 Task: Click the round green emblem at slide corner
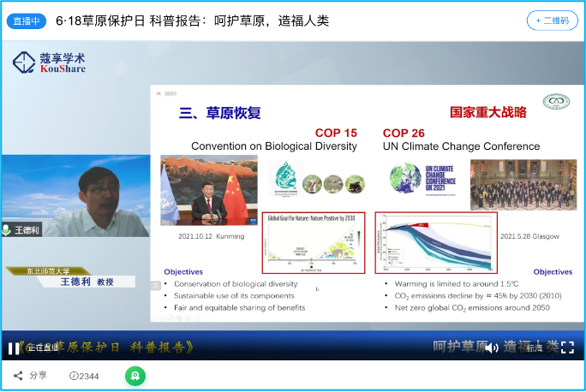click(556, 101)
